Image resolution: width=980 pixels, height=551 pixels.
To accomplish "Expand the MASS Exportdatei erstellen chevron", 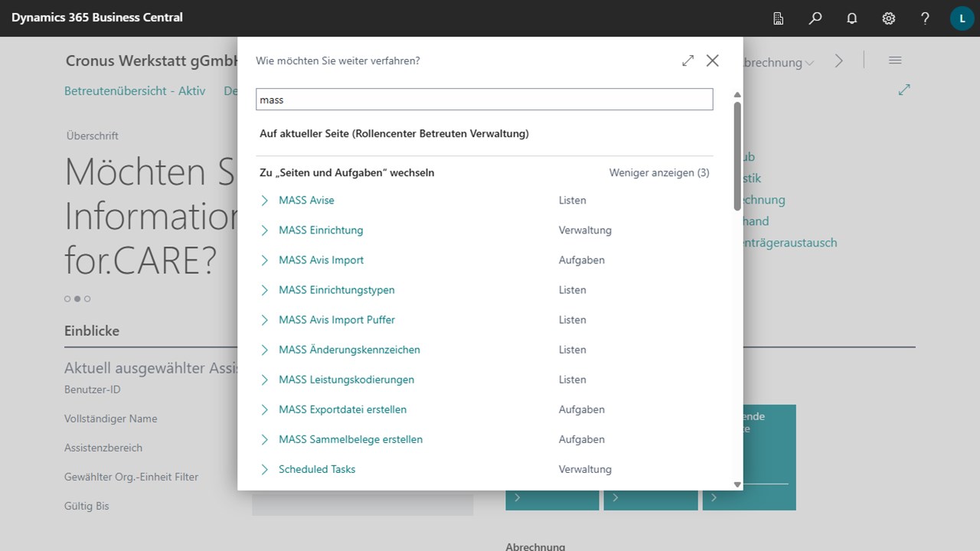I will pyautogui.click(x=265, y=409).
